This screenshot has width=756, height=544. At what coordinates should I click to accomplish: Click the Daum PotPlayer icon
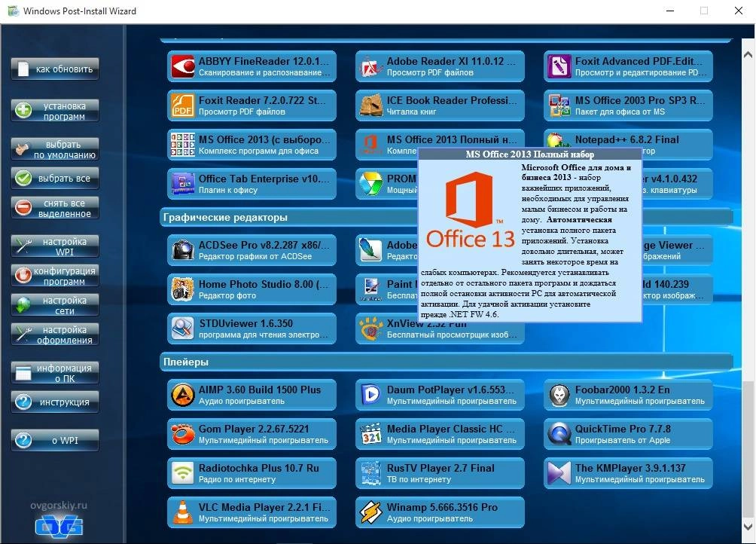(x=370, y=395)
